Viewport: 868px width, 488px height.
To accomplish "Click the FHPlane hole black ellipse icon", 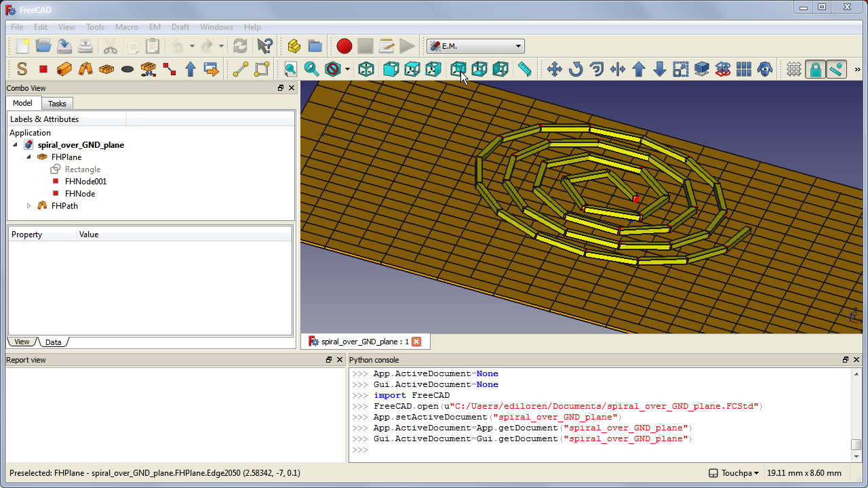I will pos(127,69).
